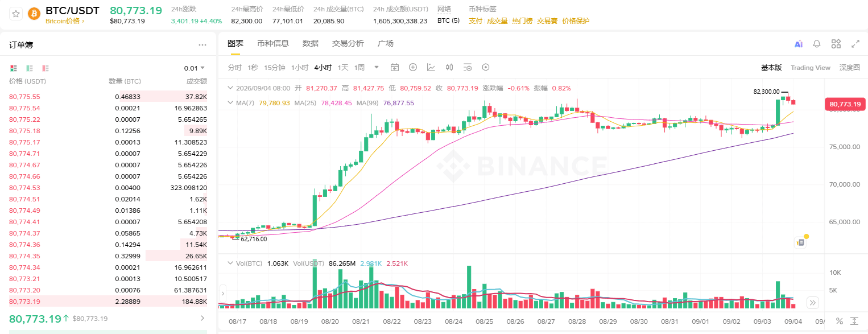The image size is (868, 334).
Task: Open the technical indicators icon
Action: coord(431,67)
